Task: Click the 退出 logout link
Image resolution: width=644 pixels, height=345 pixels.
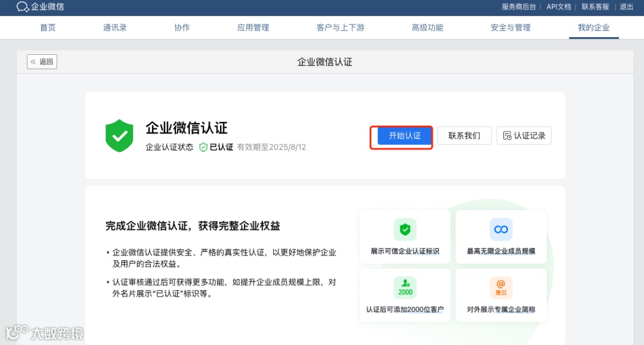Action: coord(626,7)
